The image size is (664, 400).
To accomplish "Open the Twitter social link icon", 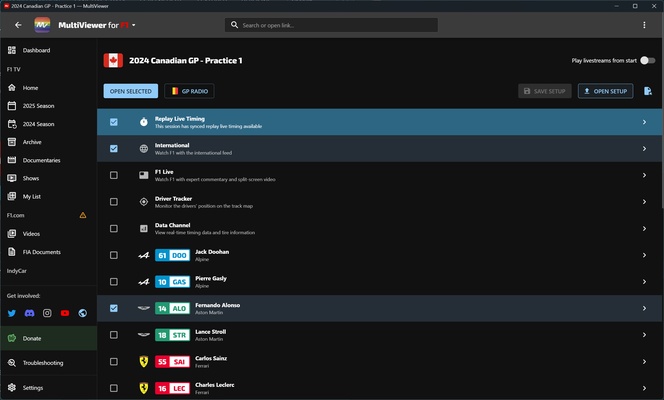I will point(12,313).
